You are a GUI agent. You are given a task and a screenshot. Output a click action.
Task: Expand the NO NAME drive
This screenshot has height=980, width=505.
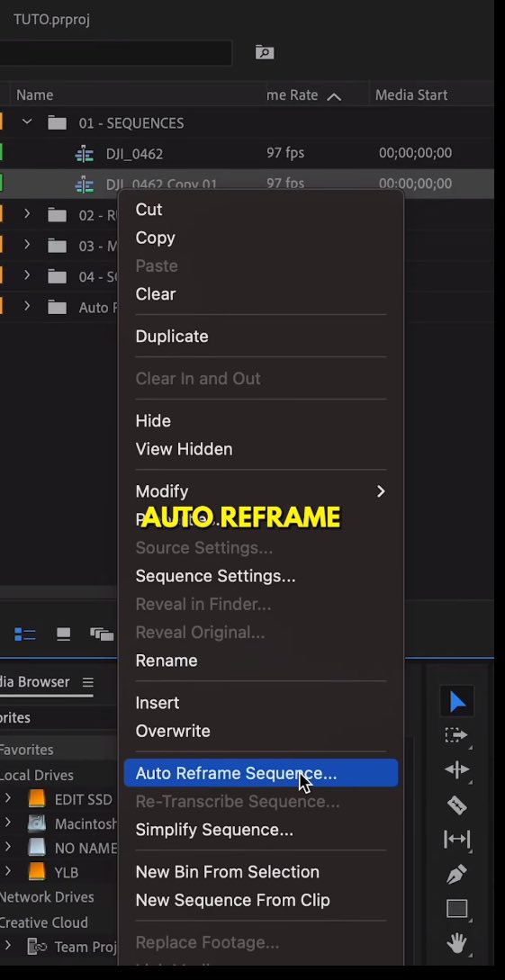pyautogui.click(x=7, y=847)
